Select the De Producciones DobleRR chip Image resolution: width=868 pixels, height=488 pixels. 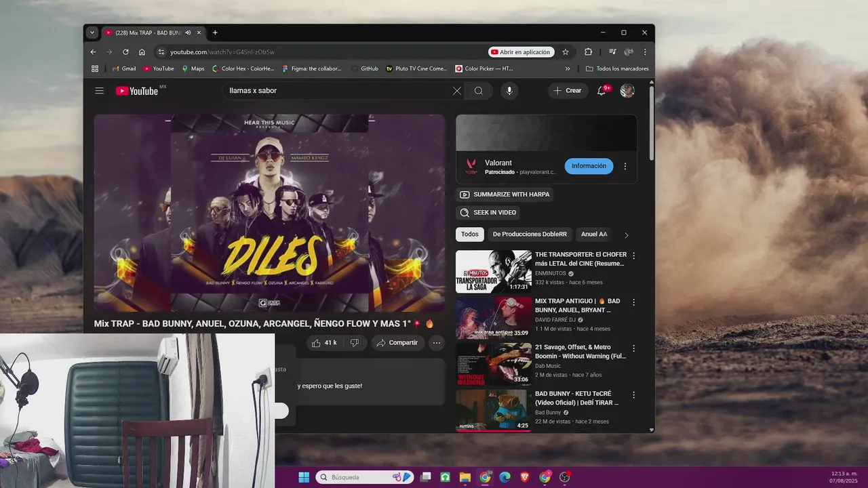click(x=530, y=235)
